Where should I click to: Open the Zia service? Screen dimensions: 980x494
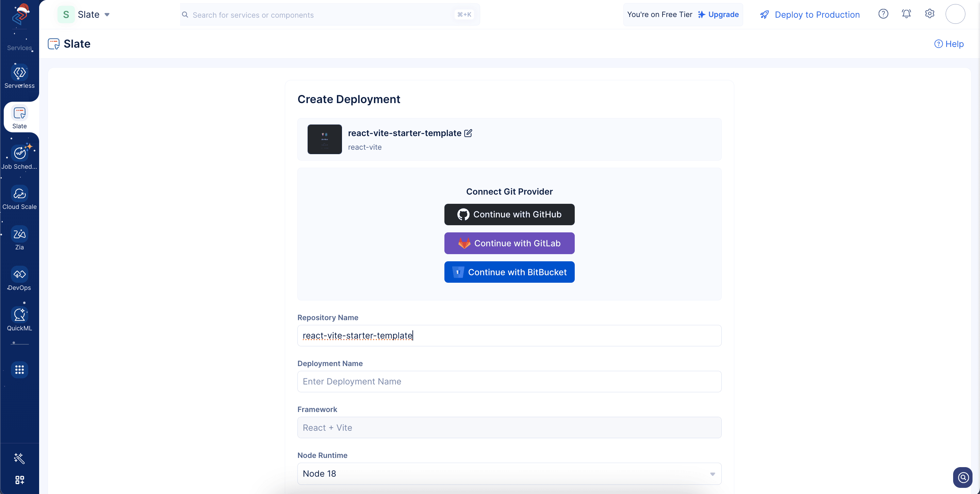coord(19,238)
